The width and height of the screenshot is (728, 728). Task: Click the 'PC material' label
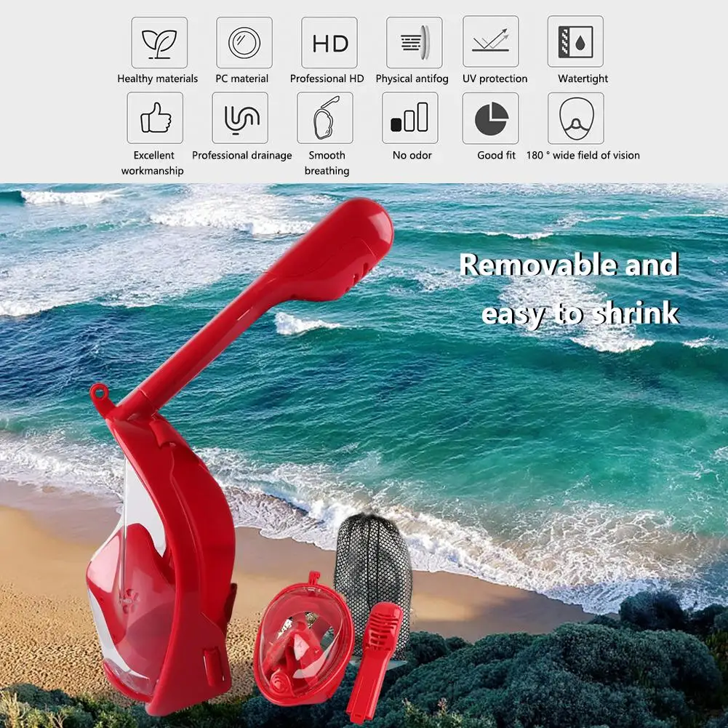[242, 79]
